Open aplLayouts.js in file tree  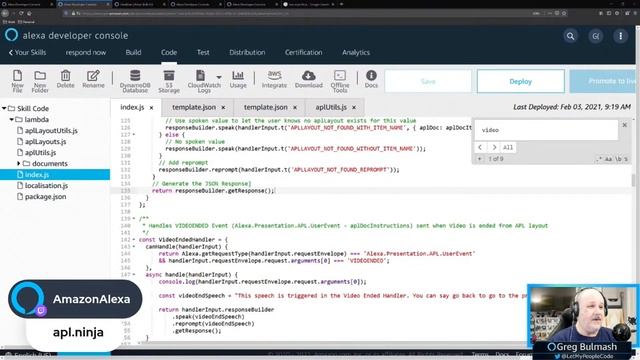click(45, 142)
